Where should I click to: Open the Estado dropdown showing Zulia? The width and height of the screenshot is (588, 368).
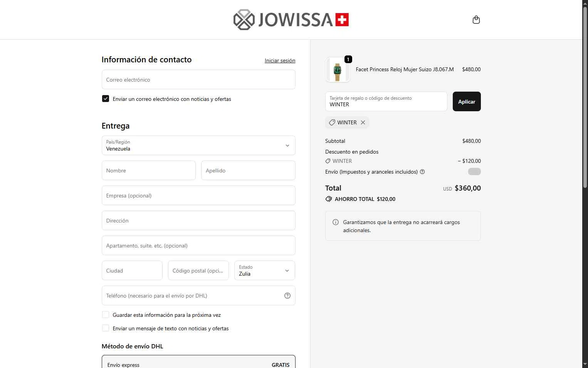tap(265, 270)
